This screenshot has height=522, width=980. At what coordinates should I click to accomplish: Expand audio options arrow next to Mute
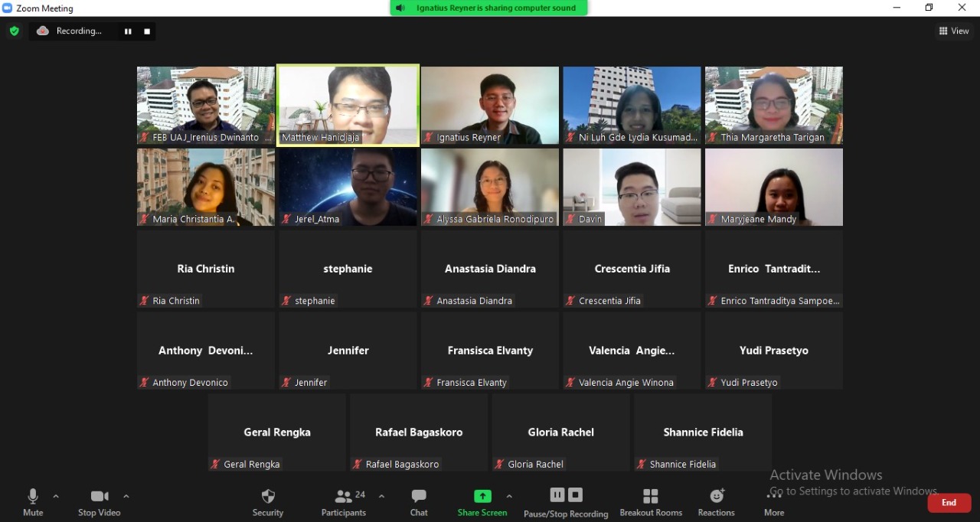coord(56,496)
